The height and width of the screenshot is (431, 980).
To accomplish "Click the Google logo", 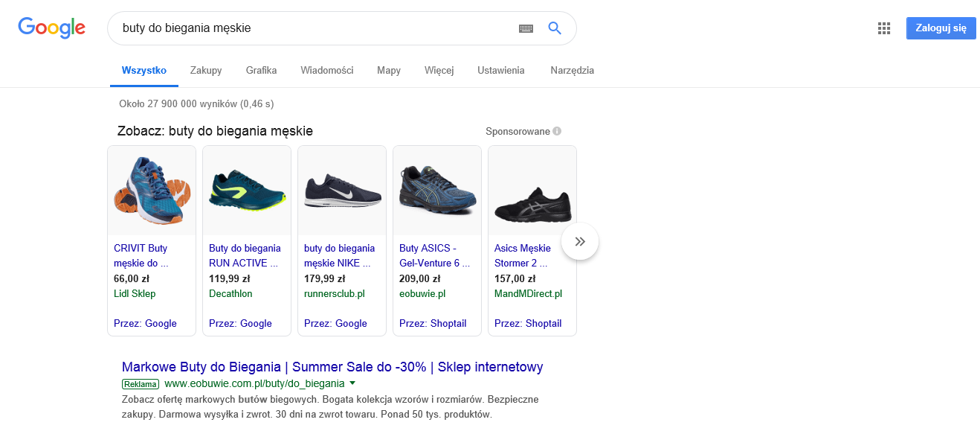I will 51,28.
